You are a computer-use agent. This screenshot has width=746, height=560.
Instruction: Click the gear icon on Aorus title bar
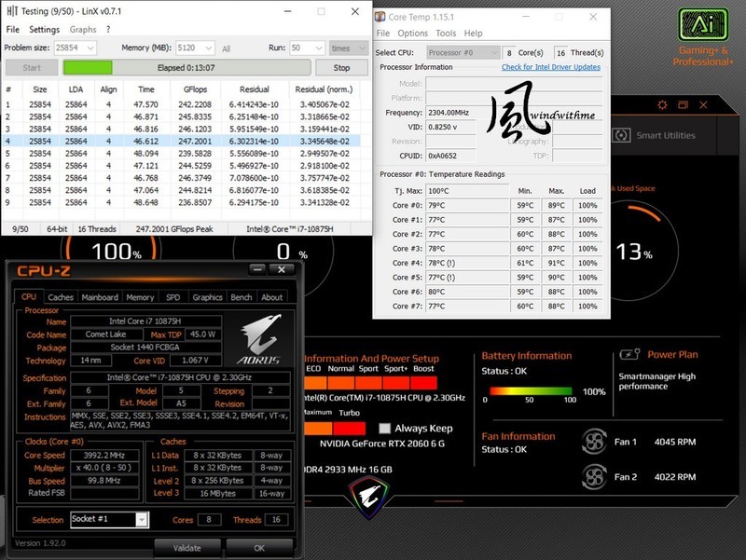point(662,105)
